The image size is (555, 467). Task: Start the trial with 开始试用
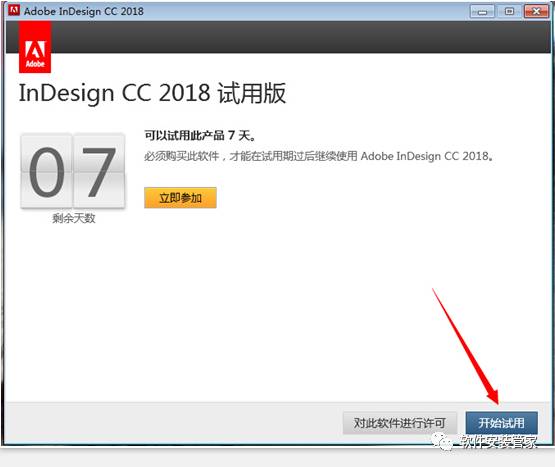click(502, 423)
